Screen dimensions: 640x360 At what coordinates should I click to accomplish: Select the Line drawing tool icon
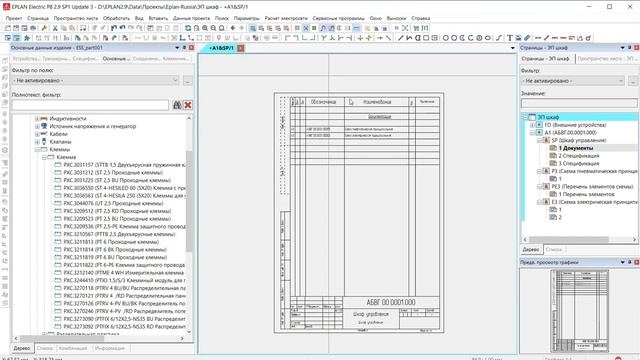pyautogui.click(x=401, y=38)
